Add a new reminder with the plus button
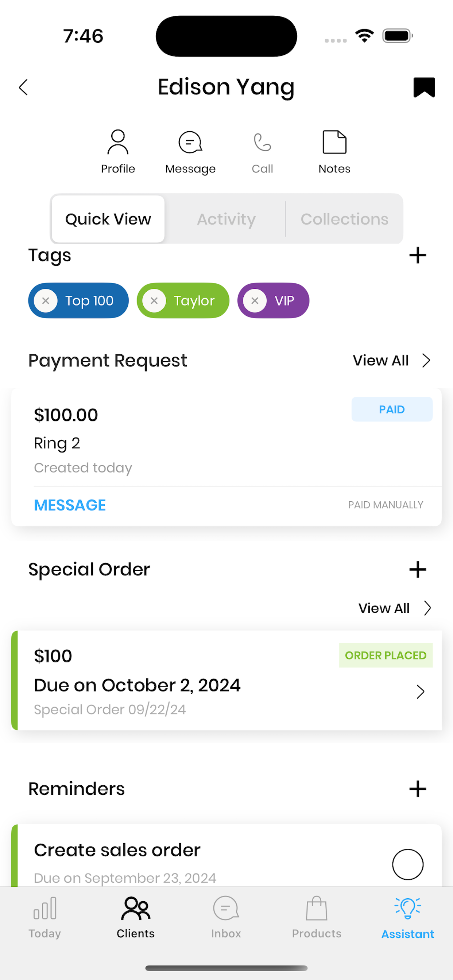 (x=418, y=789)
